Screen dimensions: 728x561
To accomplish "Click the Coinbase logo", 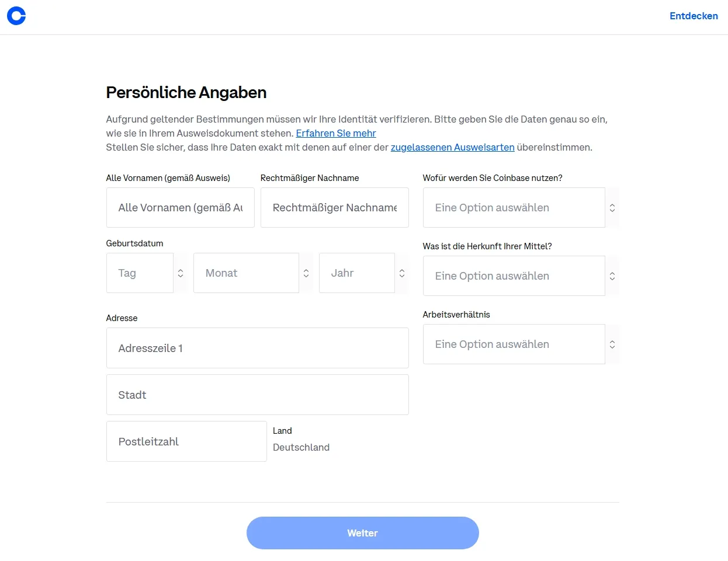I will click(x=16, y=15).
